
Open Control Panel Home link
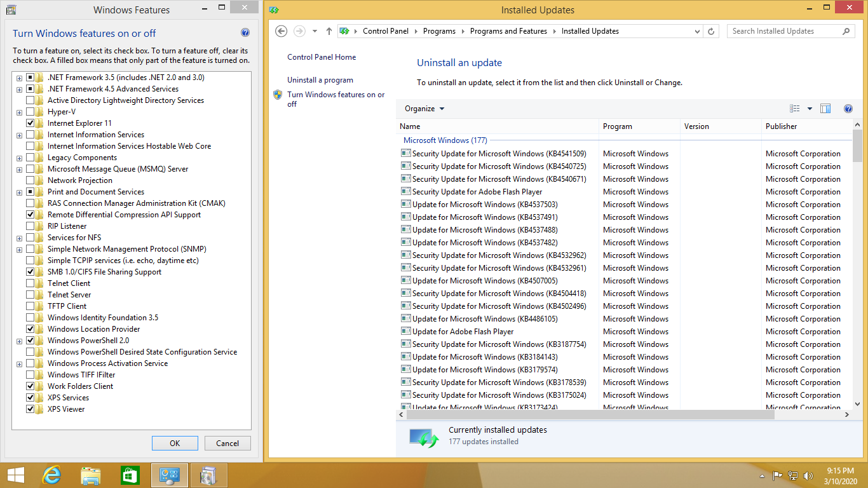coord(322,57)
